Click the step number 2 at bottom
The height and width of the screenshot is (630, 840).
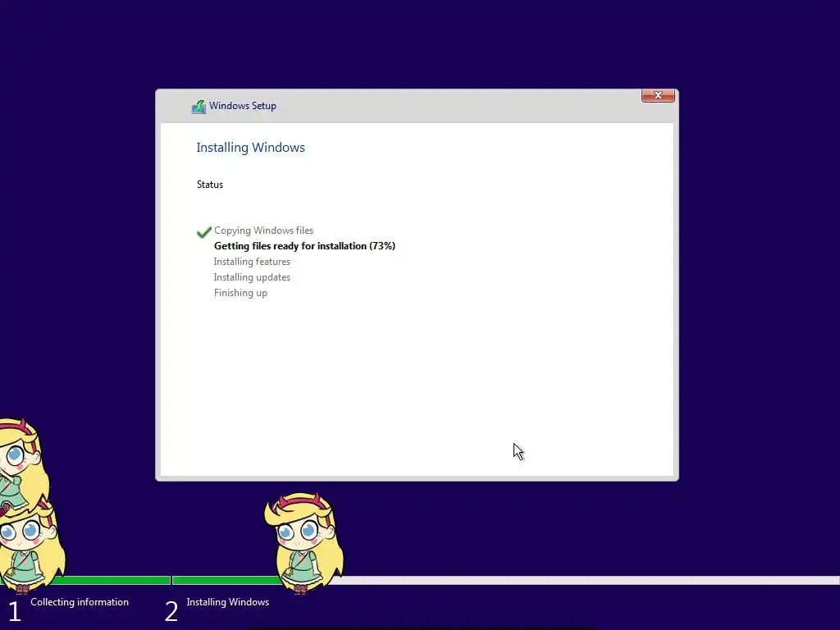point(171,612)
